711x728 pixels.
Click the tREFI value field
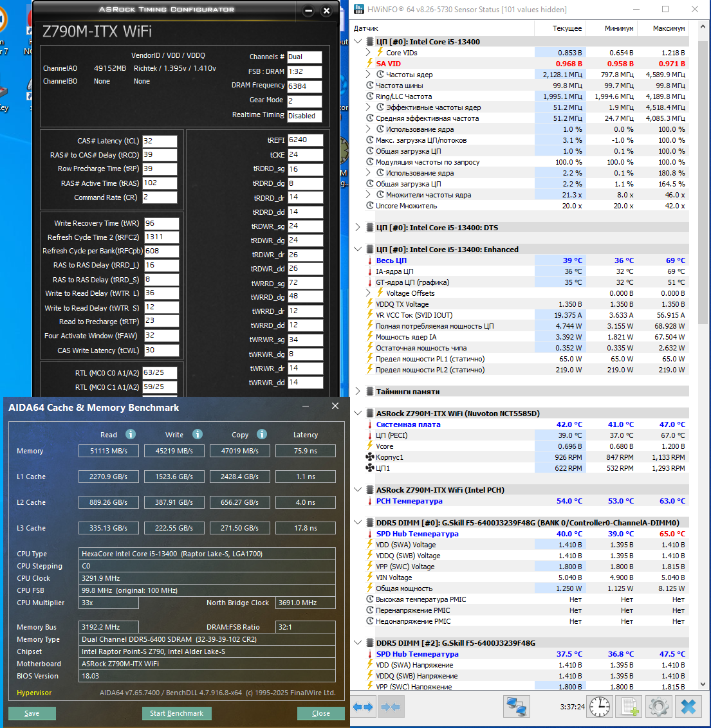click(305, 140)
